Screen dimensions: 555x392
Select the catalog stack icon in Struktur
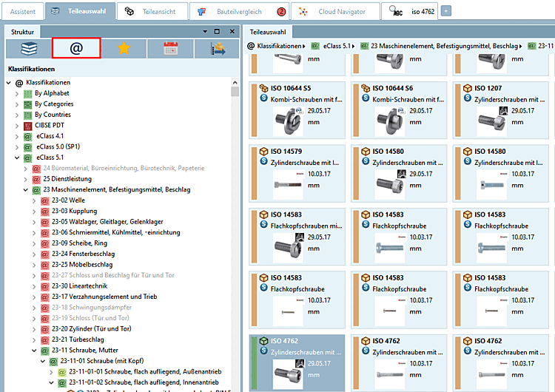click(28, 48)
